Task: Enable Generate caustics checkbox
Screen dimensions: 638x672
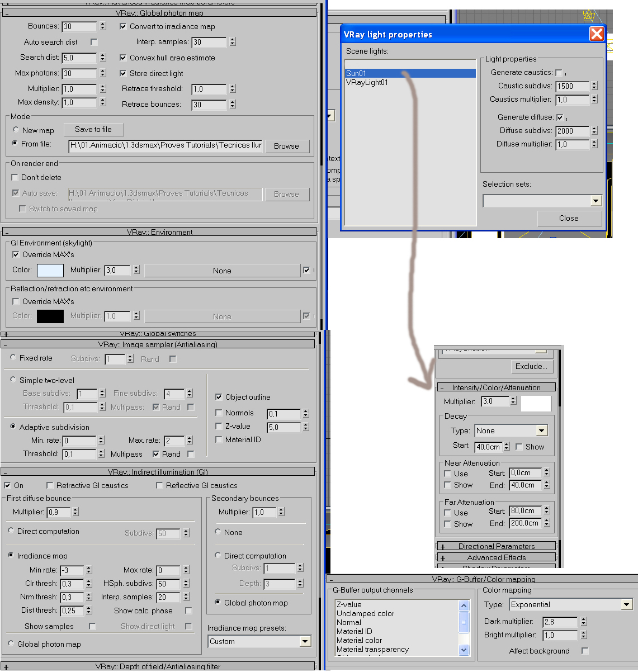Action: [559, 73]
